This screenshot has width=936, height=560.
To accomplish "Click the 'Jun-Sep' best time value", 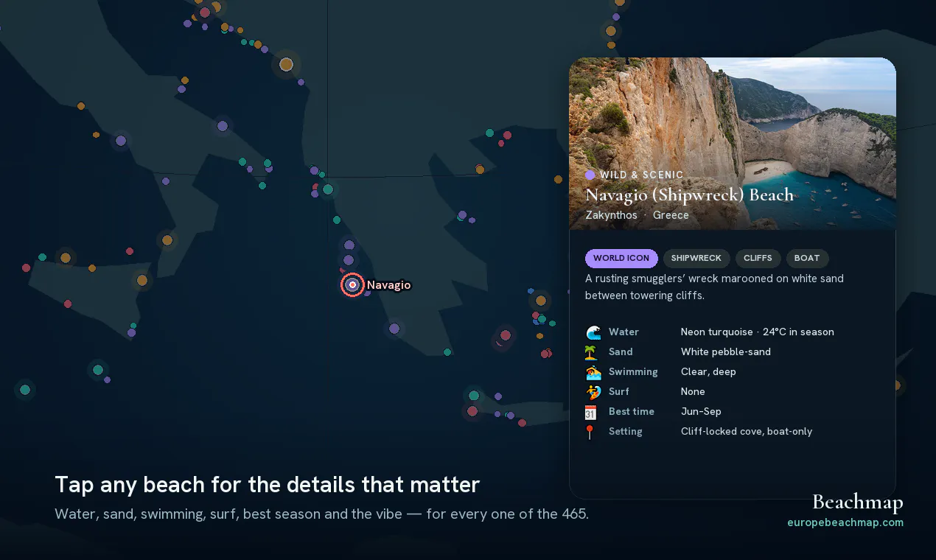I will click(x=701, y=412).
